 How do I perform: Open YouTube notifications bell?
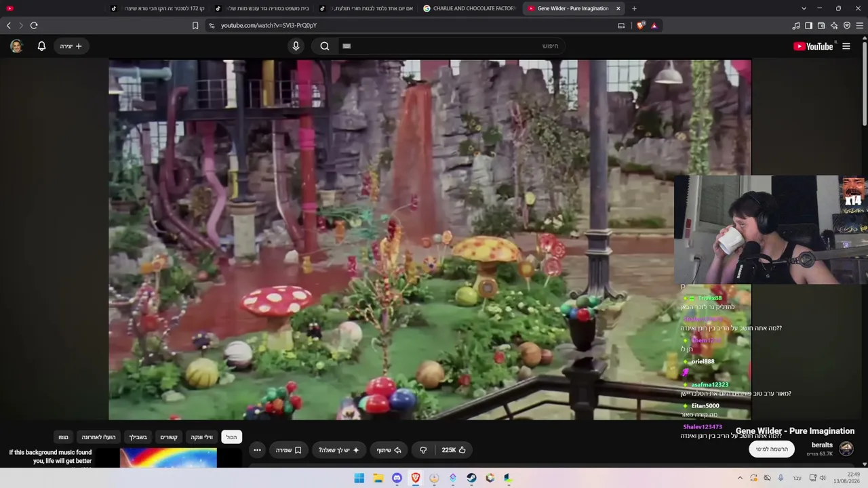[41, 46]
